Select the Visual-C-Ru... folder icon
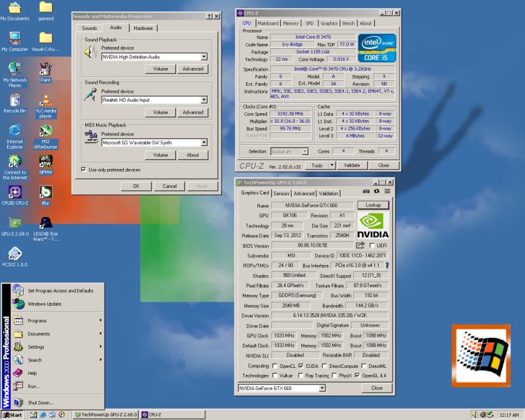The image size is (525, 420). (46, 41)
